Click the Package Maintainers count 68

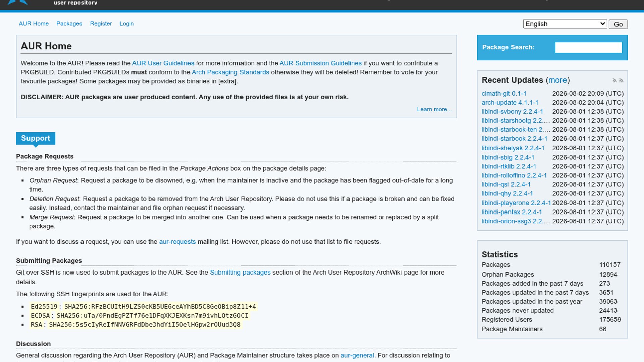tap(603, 329)
